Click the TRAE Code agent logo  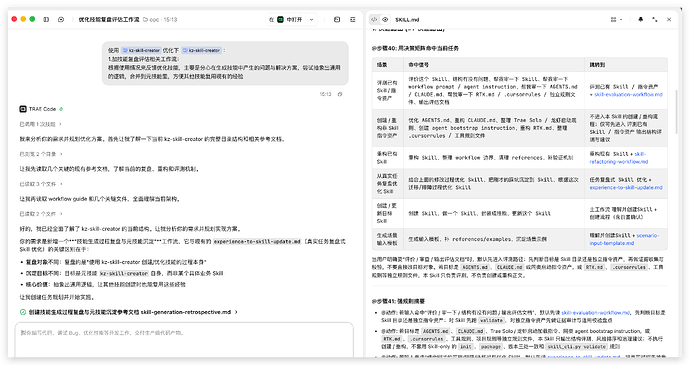pos(23,109)
